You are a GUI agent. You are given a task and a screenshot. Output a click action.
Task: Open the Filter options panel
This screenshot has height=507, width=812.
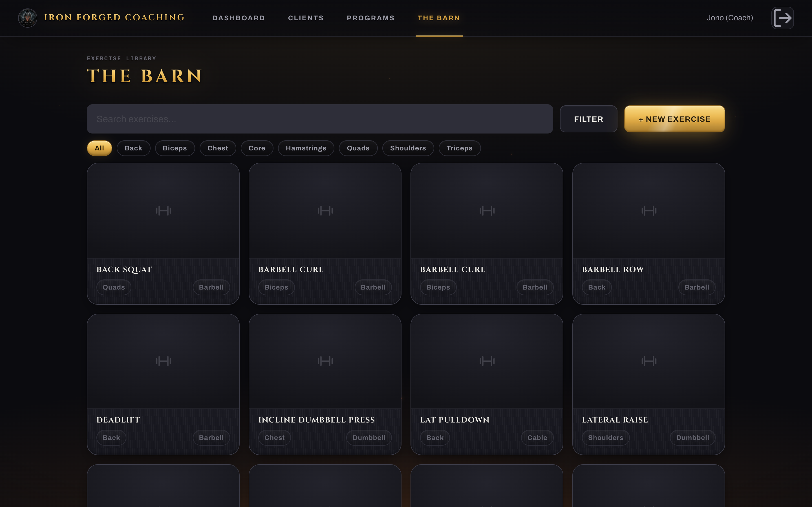[588, 119]
